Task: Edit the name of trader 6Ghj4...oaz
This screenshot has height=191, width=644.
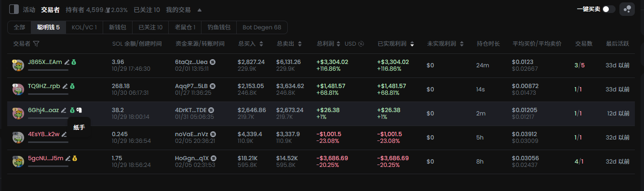Action: pos(64,110)
